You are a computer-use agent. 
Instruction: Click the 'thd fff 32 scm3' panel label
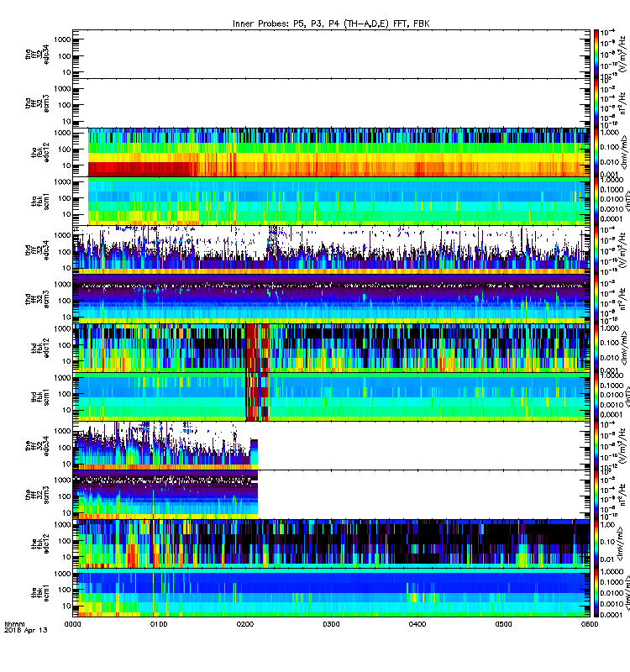[37, 299]
